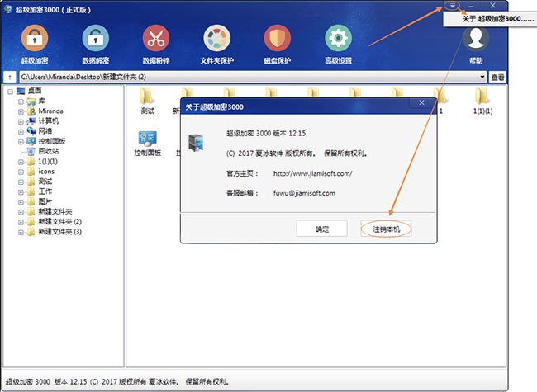Click the app logo in title bar
The width and height of the screenshot is (537, 392).
point(7,10)
